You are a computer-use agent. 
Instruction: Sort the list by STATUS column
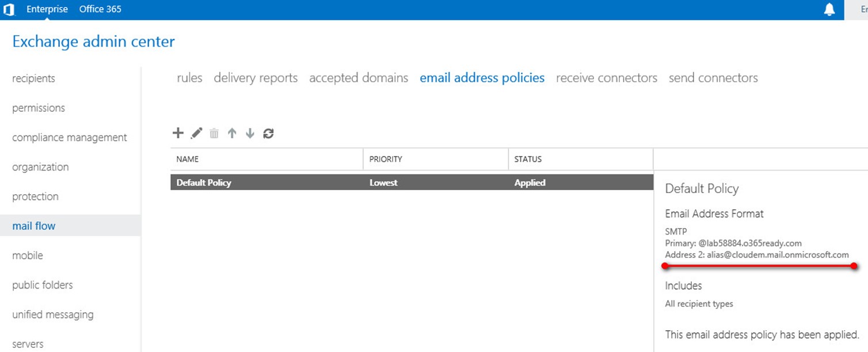581,159
